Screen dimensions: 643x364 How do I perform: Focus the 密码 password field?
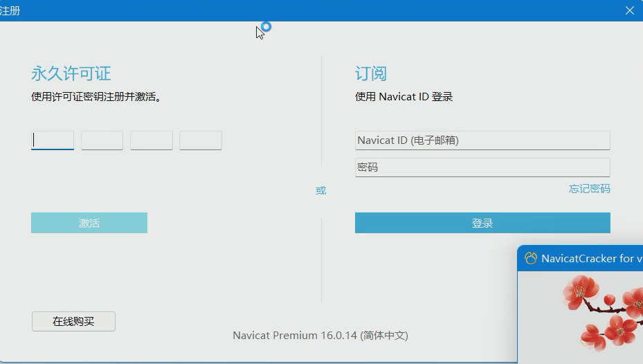tap(482, 167)
